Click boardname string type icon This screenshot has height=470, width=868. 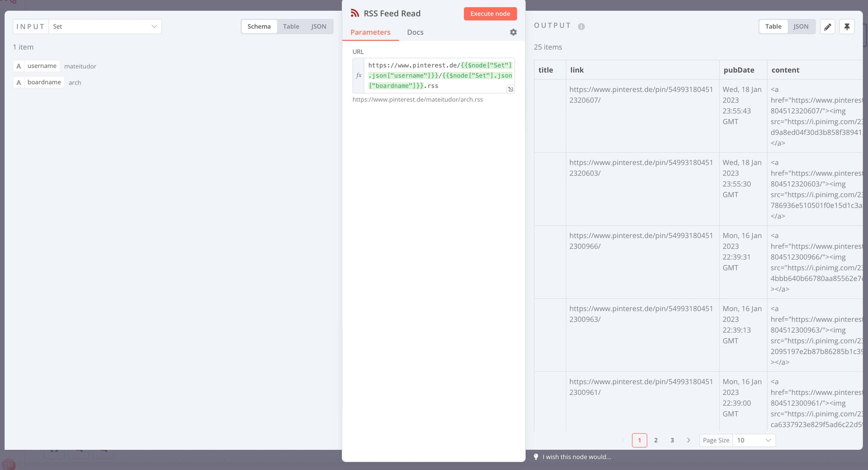coord(19,82)
